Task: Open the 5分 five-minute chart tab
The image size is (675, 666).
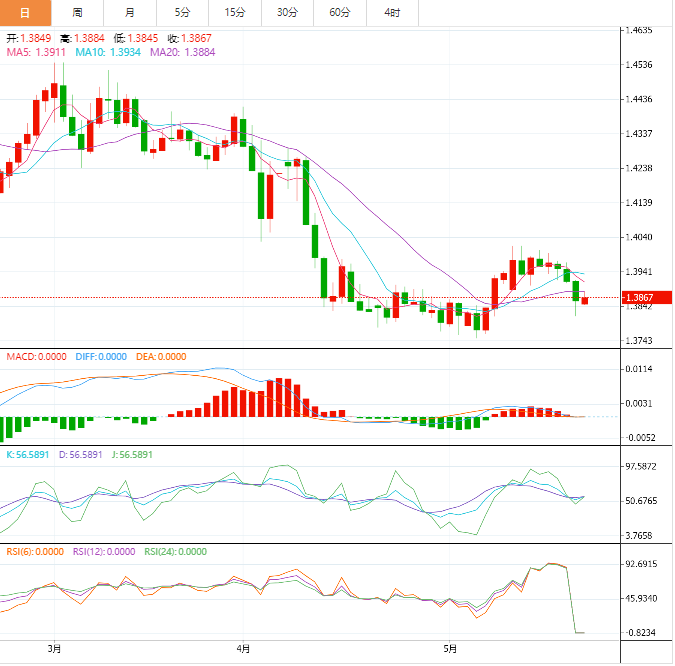Action: tap(183, 13)
